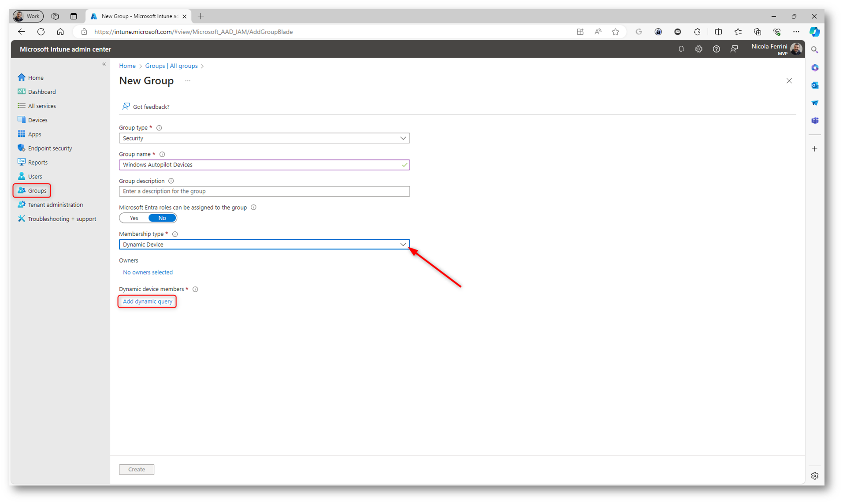Open the browser tab actions menu icon

tap(74, 16)
